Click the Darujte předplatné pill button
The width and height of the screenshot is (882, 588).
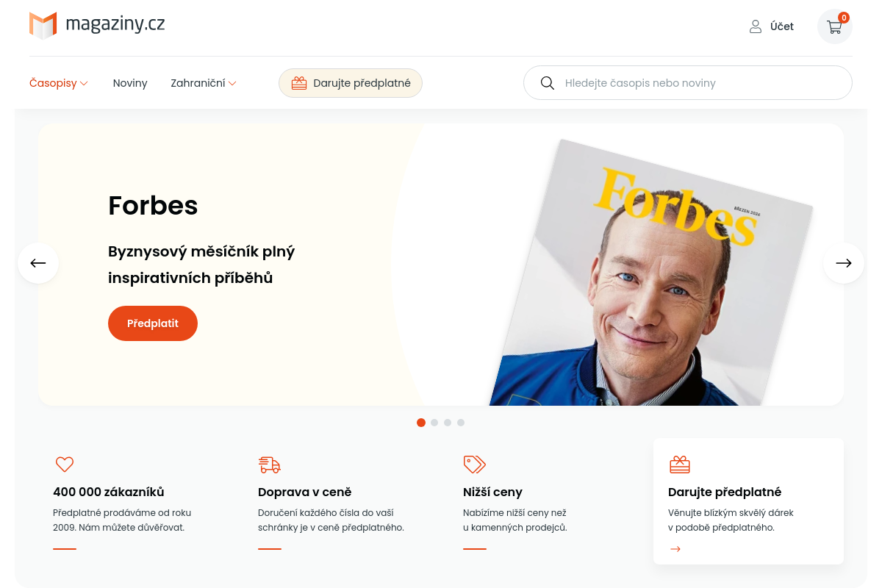pos(351,83)
